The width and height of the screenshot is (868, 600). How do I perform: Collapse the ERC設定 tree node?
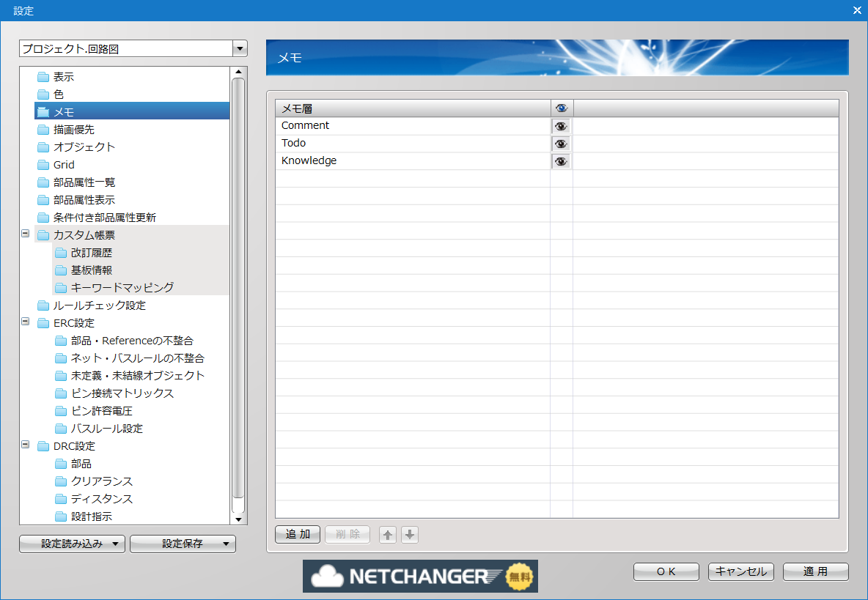[x=26, y=322]
